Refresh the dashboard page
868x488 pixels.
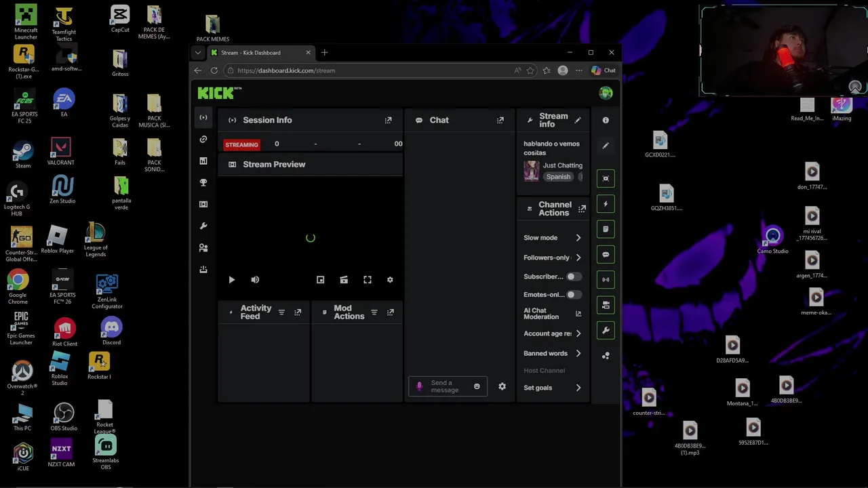click(214, 70)
